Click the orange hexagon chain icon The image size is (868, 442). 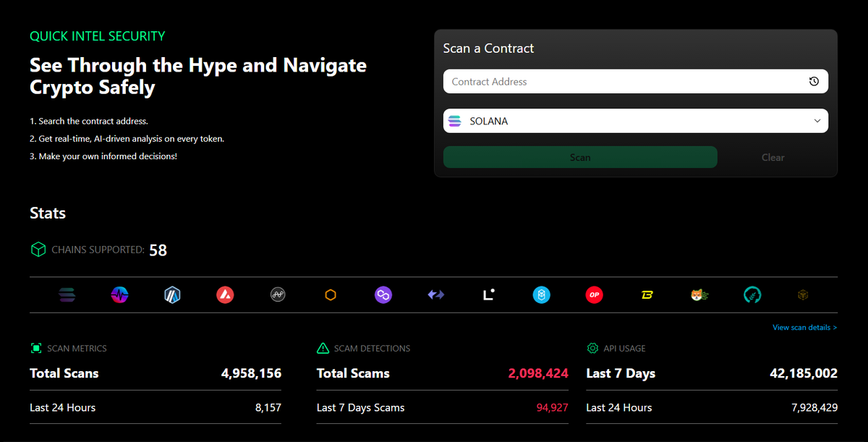[x=331, y=295]
